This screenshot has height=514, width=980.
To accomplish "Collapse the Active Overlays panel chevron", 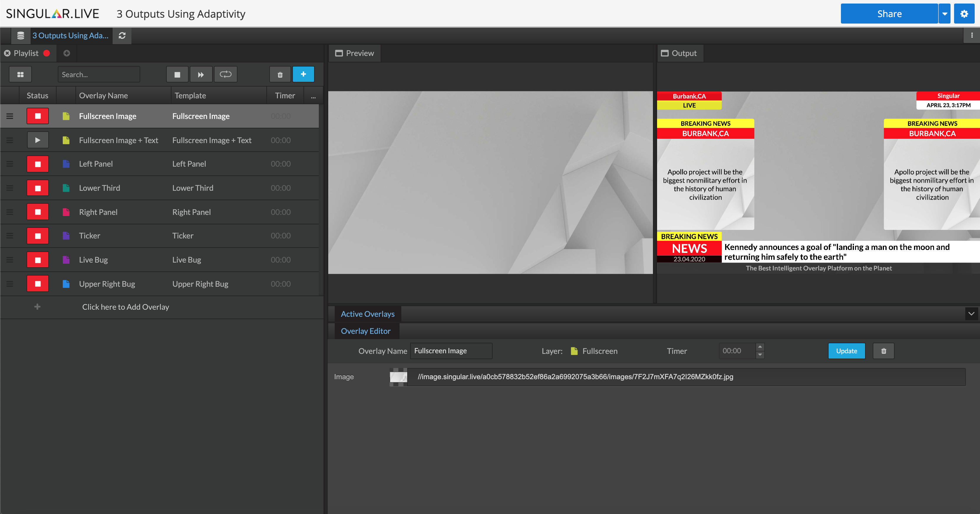I will (971, 314).
